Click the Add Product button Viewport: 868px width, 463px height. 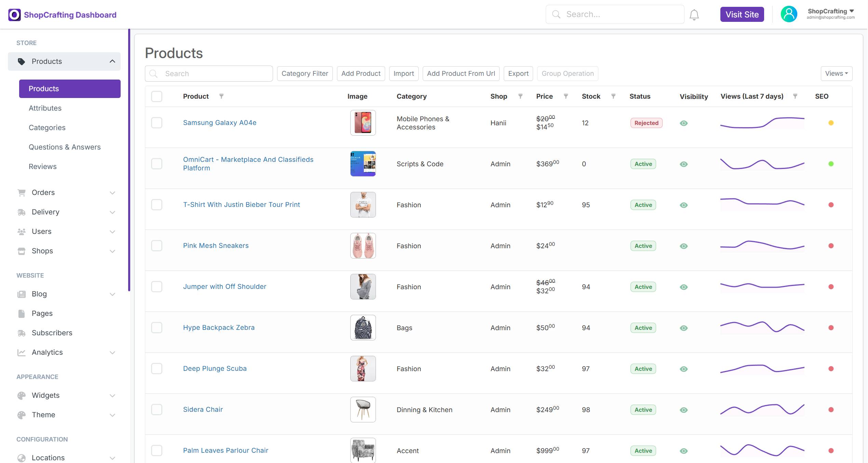click(x=361, y=73)
